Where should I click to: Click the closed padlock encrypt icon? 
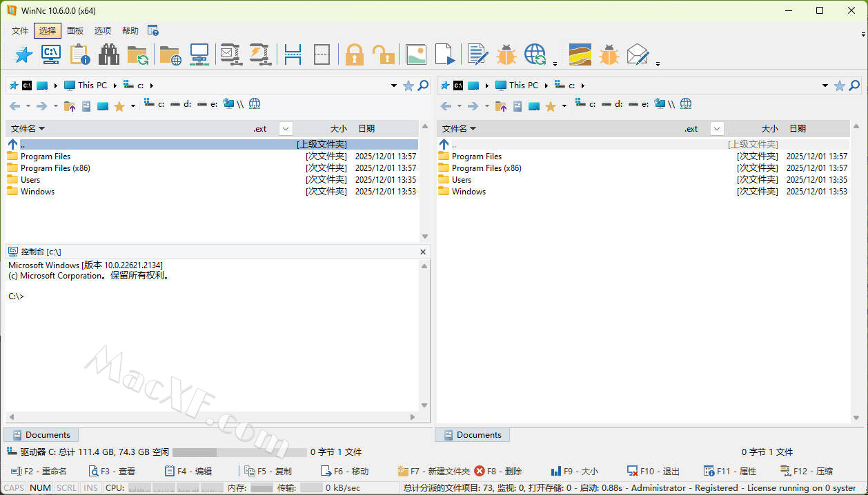[x=354, y=55]
